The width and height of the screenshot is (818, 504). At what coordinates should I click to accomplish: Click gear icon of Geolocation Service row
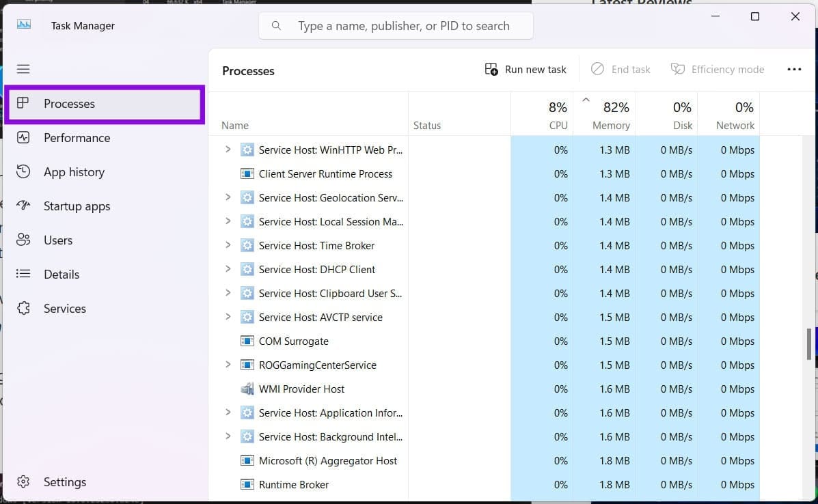(x=247, y=197)
